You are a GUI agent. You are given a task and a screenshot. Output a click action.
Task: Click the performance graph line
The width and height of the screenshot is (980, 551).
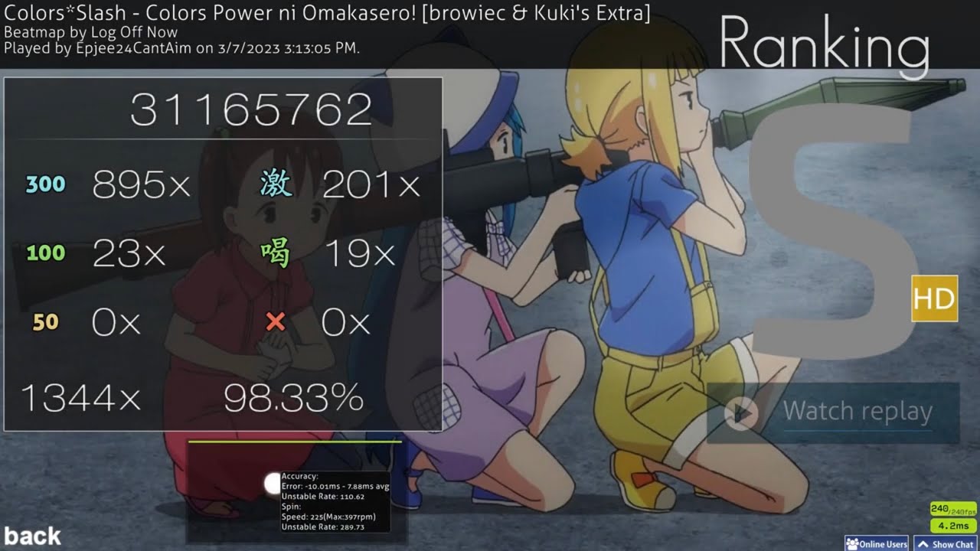[x=295, y=442]
